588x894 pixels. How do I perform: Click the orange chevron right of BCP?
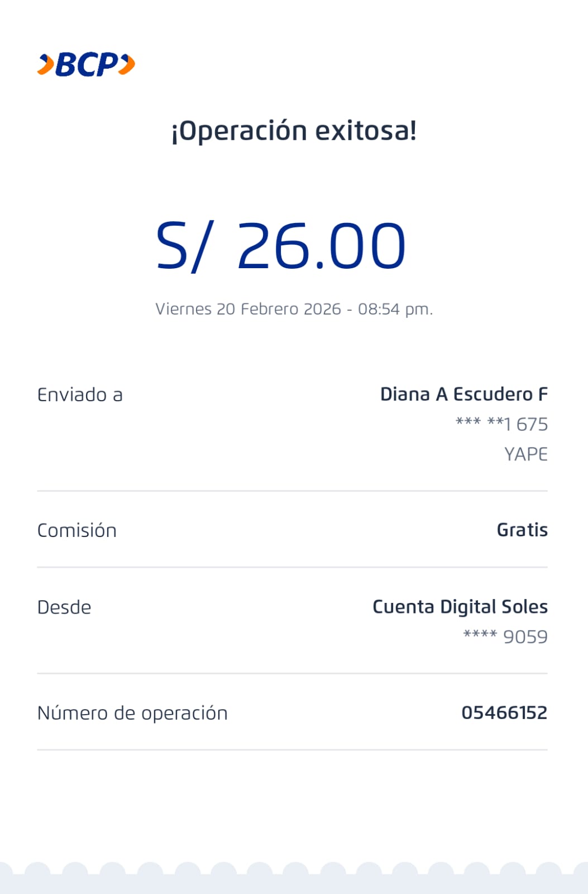pyautogui.click(x=127, y=64)
